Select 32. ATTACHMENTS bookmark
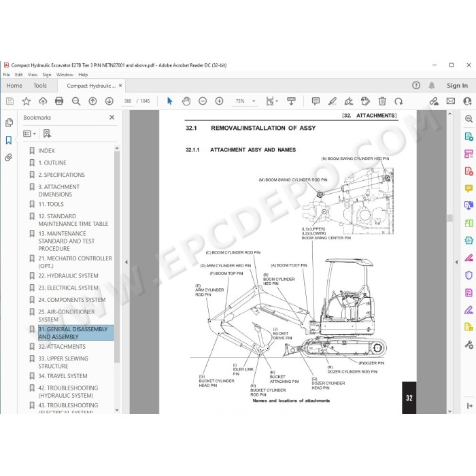 [x=62, y=347]
